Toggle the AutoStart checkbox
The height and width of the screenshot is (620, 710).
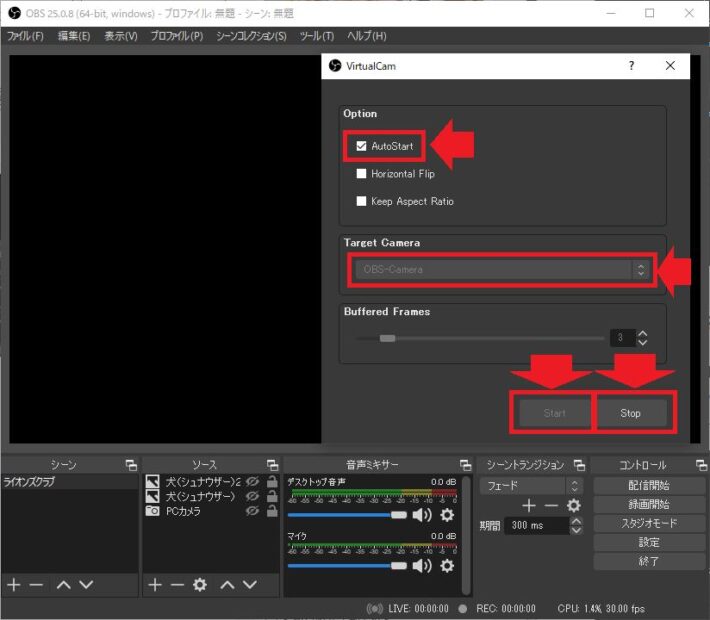(x=361, y=146)
